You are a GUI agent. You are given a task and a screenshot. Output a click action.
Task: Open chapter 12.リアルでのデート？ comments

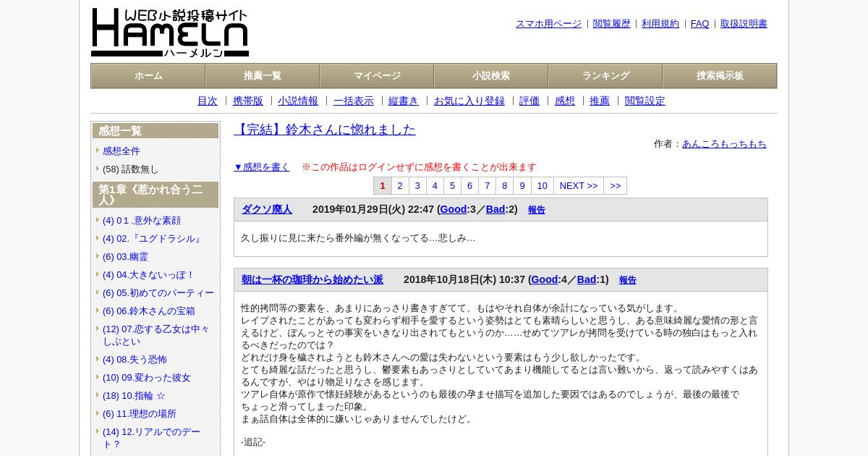(x=152, y=438)
